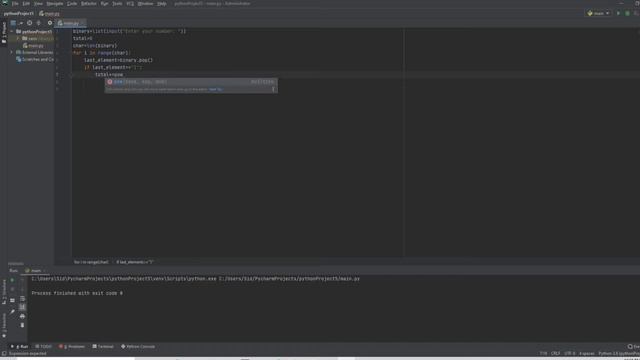Open the Refactor menu
The image size is (640, 360).
pos(89,4)
